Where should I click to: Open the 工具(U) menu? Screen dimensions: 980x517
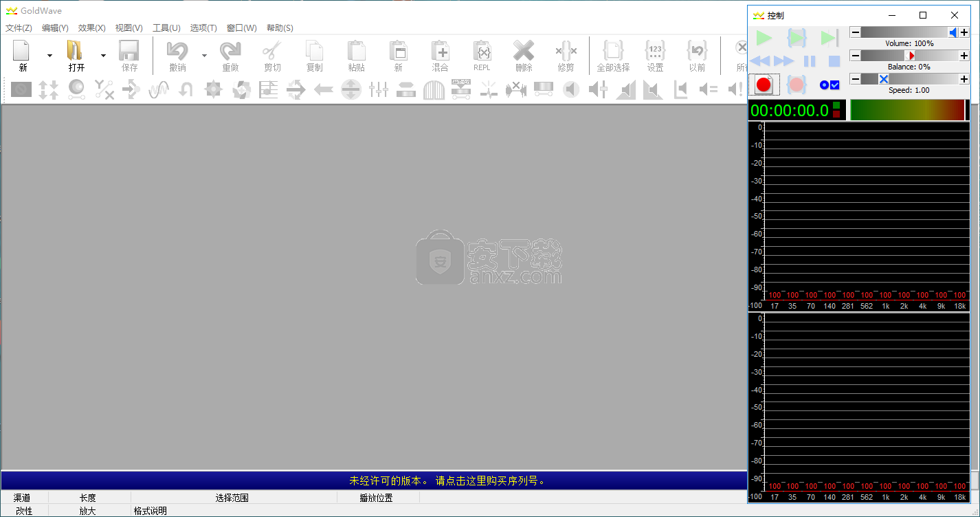pos(166,28)
